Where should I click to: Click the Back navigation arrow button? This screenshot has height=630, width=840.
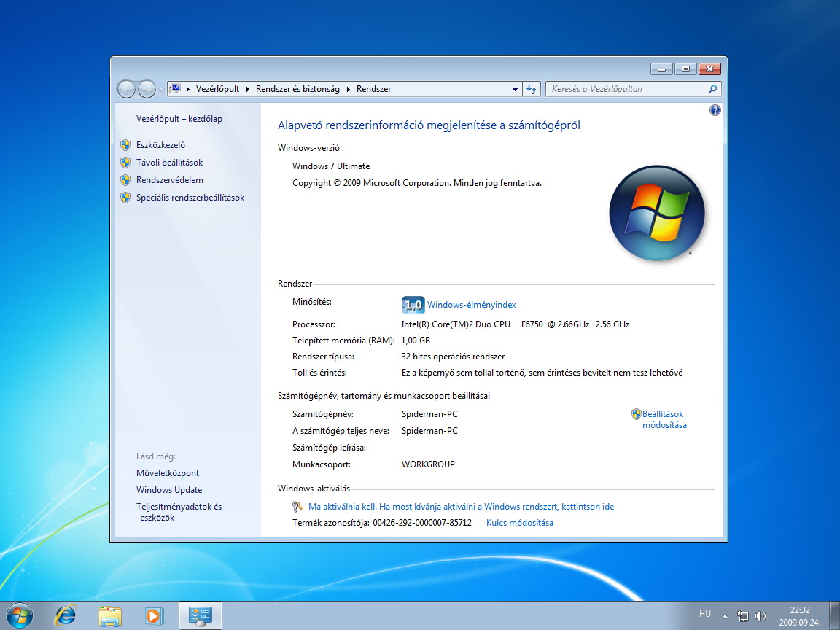click(126, 89)
